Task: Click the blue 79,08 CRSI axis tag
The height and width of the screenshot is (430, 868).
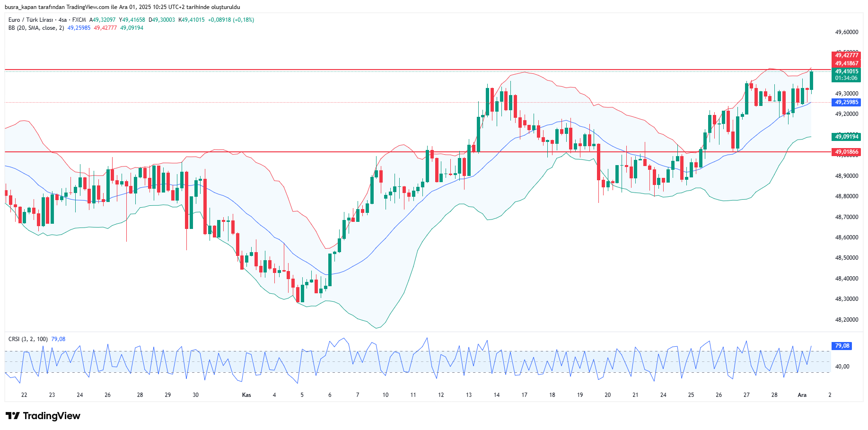Action: click(842, 346)
